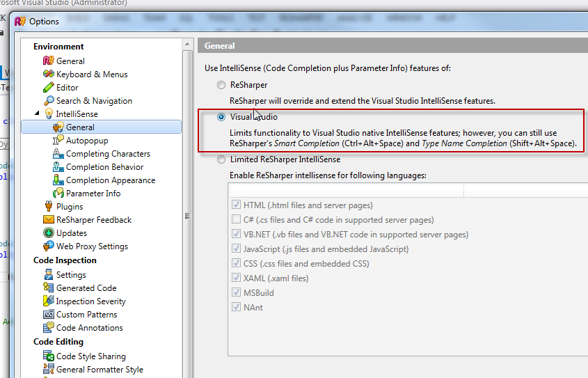Select Limited ReSharper IntelliSense radio button

(x=221, y=159)
